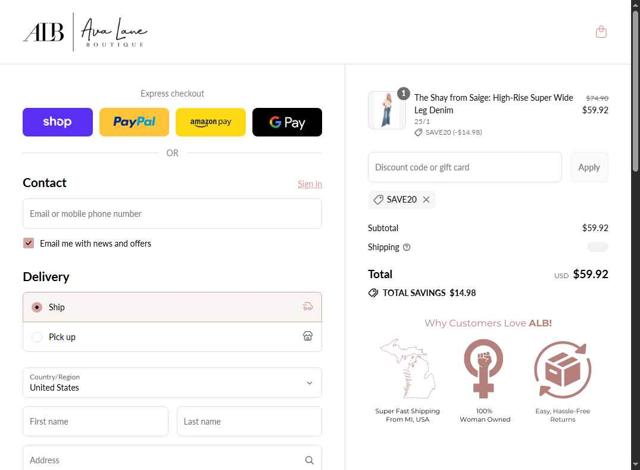Click the store icon in Pick up row
The height and width of the screenshot is (470, 640).
click(308, 336)
